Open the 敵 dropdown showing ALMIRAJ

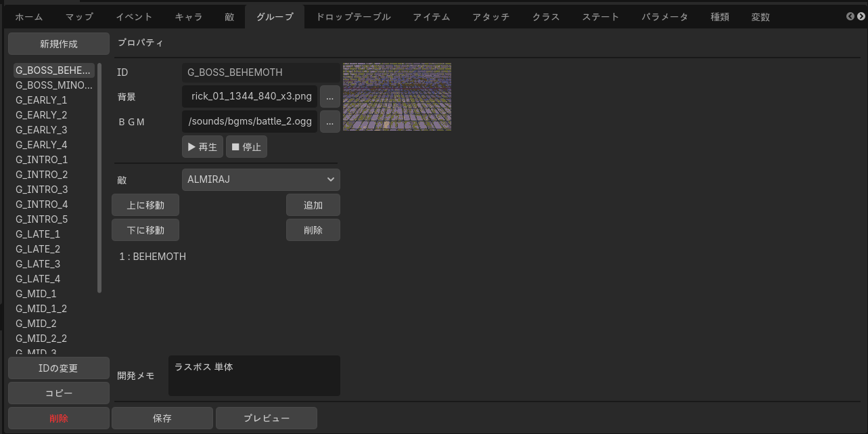click(261, 179)
